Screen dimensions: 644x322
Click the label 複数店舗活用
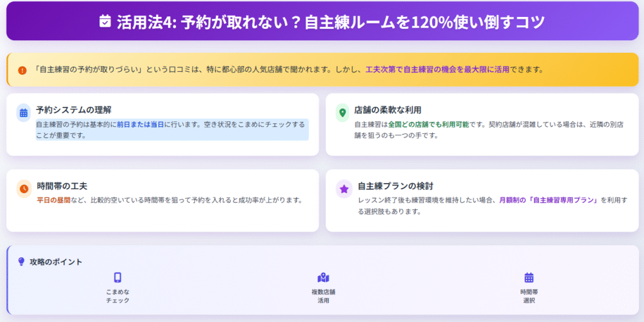323,296
